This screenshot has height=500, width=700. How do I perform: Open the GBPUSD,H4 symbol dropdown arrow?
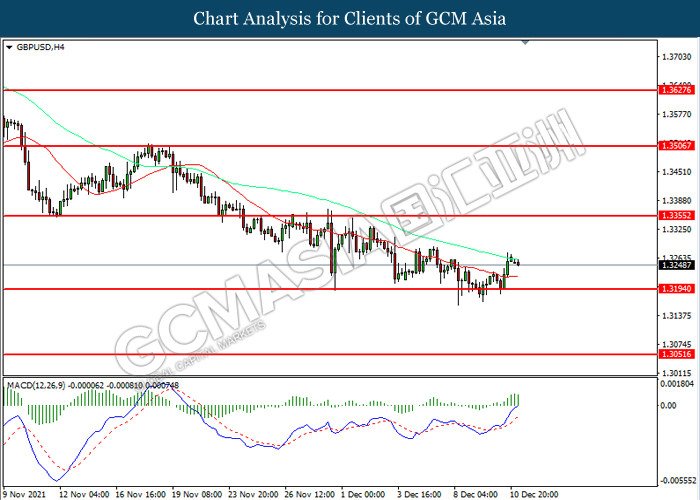click(x=9, y=47)
